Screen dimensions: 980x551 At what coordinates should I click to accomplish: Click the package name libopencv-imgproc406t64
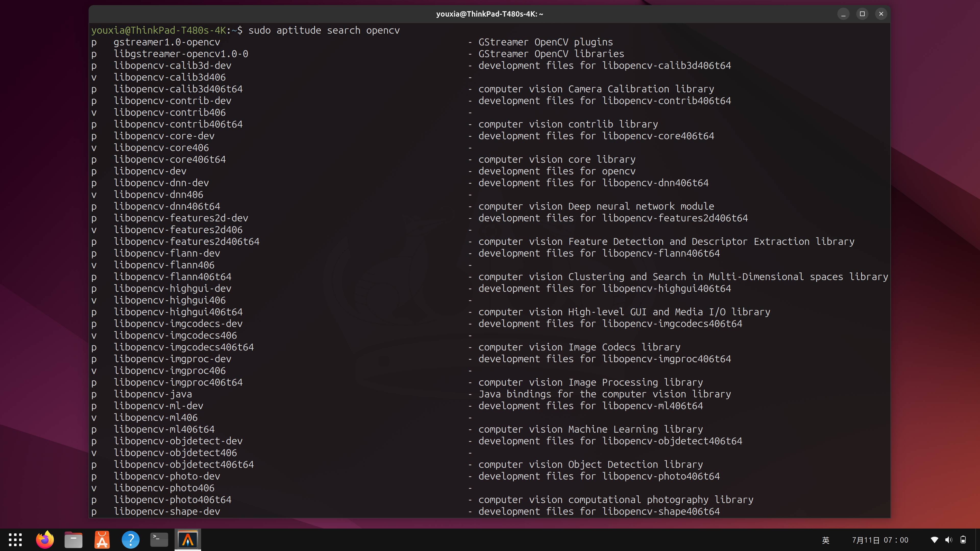point(178,383)
